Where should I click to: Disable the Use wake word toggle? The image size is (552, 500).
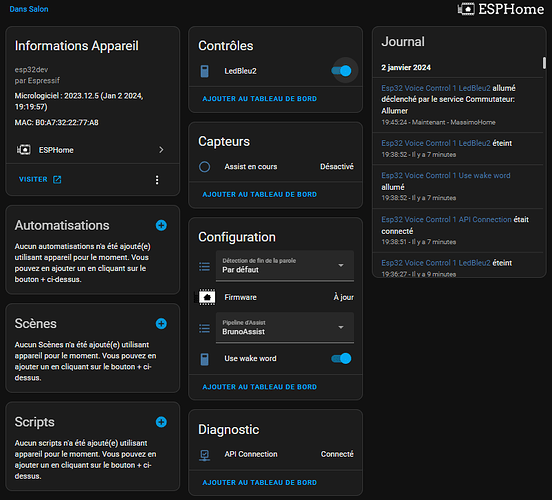(x=341, y=358)
